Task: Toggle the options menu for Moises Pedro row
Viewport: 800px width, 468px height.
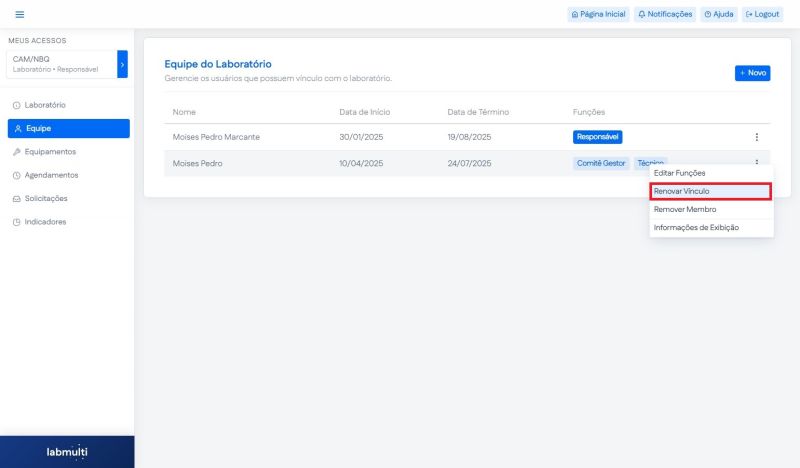Action: pyautogui.click(x=756, y=162)
